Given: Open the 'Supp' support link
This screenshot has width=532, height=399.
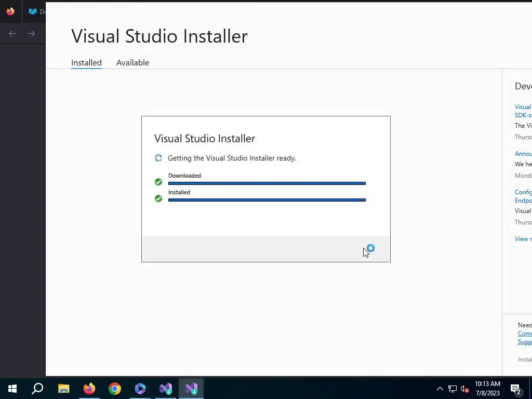Looking at the screenshot, I should click(525, 342).
